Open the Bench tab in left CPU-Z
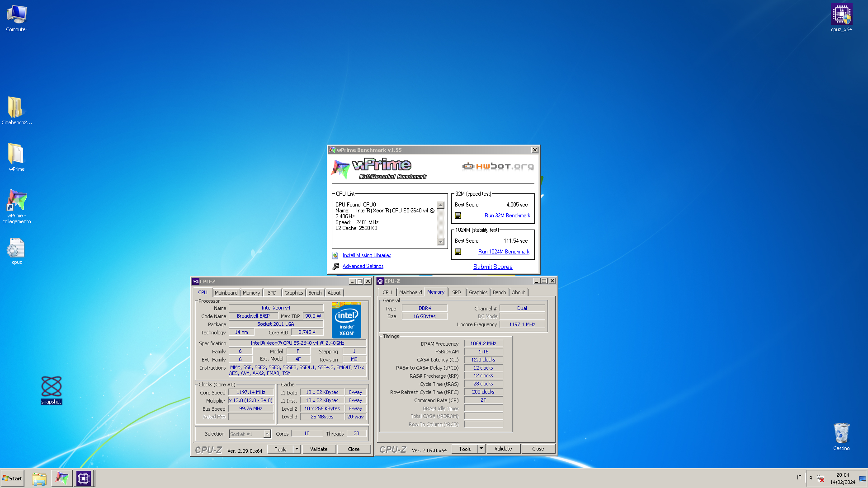868x488 pixels. [315, 293]
